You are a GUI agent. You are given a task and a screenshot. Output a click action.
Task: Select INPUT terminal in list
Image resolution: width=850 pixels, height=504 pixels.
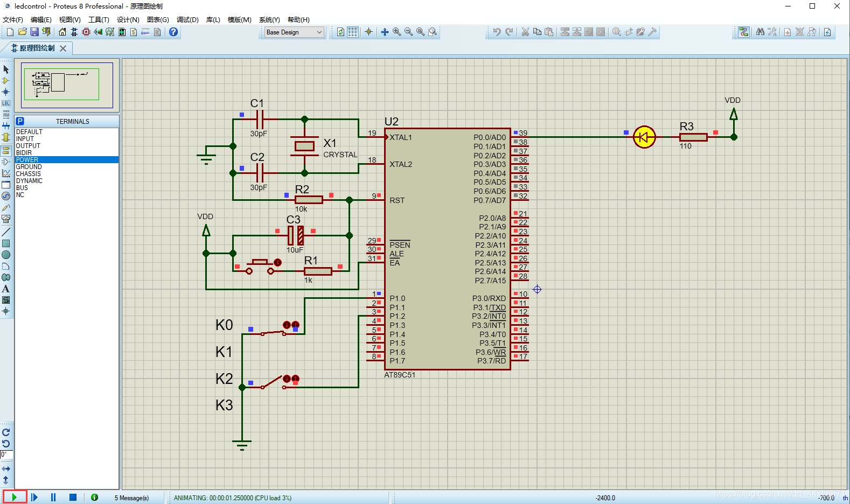67,139
